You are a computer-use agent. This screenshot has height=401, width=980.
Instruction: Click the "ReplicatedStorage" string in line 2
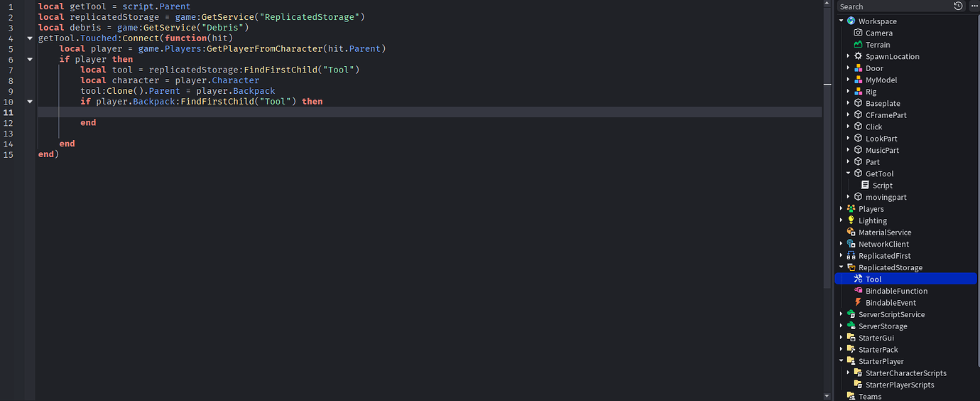(x=310, y=17)
